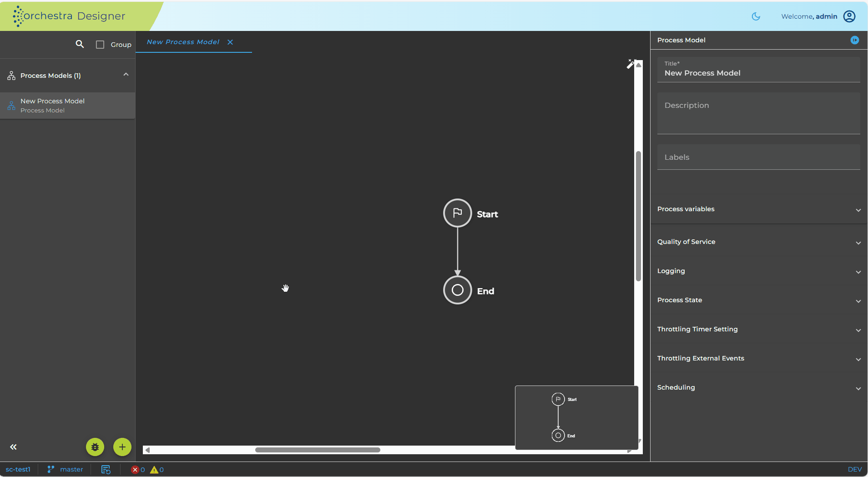Screen dimensions: 868x477
Task: Select the New Process Model tab
Action: [183, 42]
